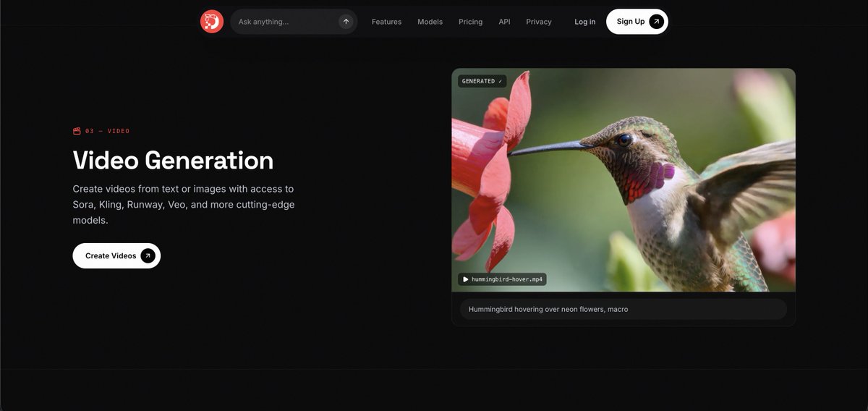Click the Create Videos button
Image resolution: width=868 pixels, height=411 pixels.
point(116,255)
